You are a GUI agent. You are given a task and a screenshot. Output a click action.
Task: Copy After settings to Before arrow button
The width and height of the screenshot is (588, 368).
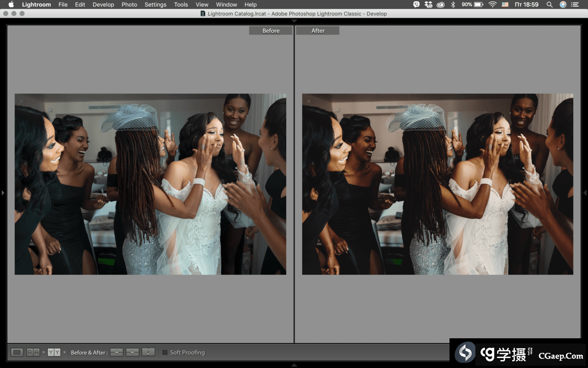pos(132,352)
